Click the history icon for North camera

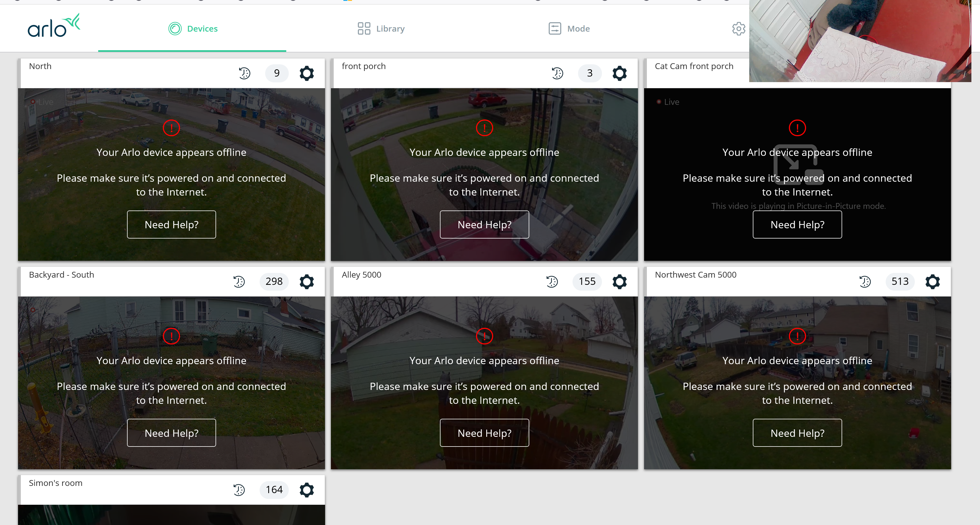click(x=245, y=73)
